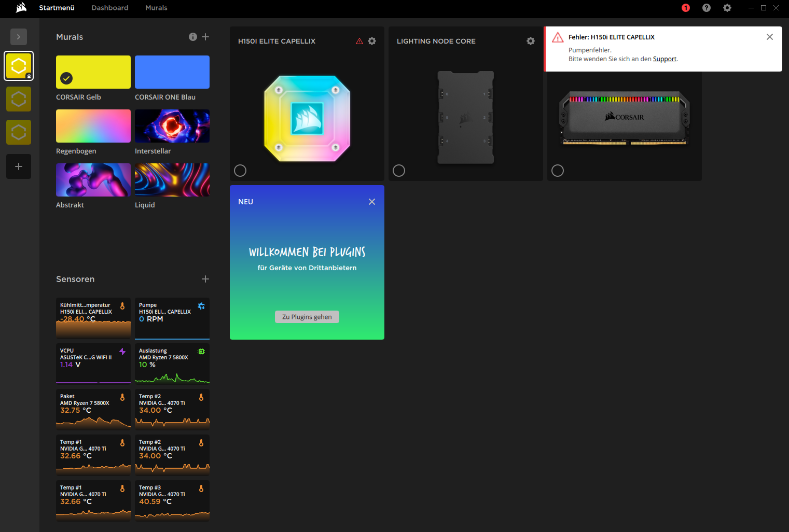
Task: Open H150i ELITE CAPELLIX settings gear
Action: tap(372, 41)
